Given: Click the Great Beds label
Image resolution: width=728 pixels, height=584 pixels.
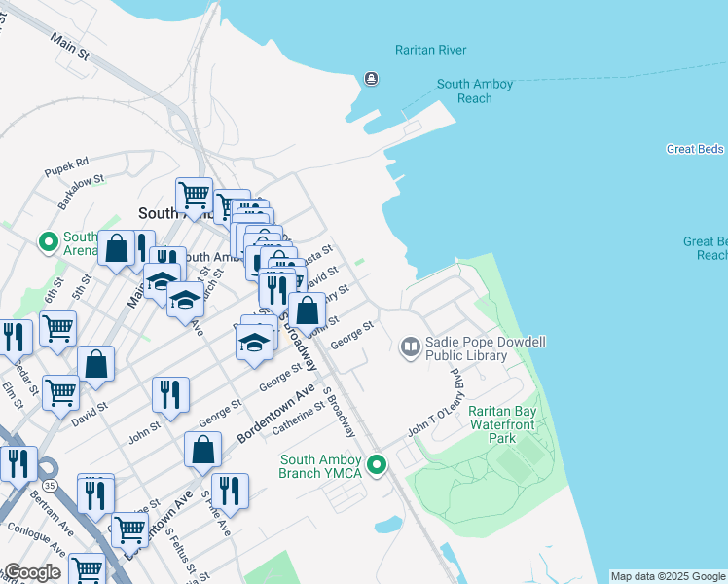Looking at the screenshot, I should tap(695, 149).
